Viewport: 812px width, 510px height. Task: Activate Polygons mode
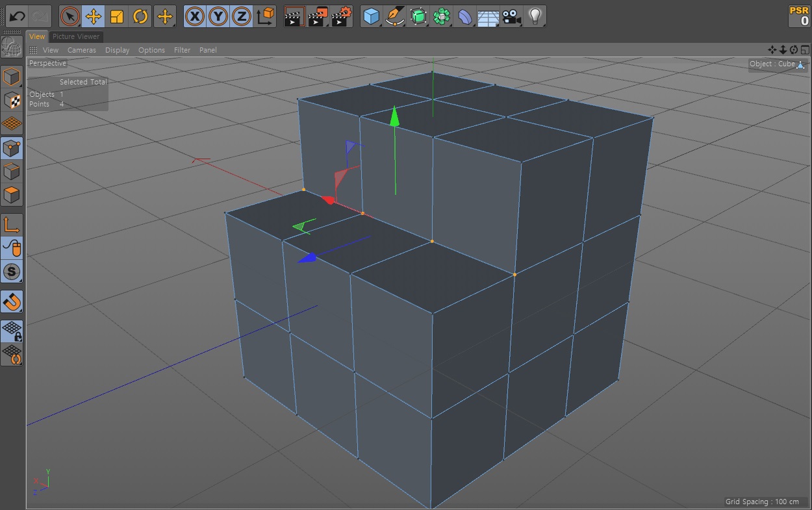[x=12, y=194]
